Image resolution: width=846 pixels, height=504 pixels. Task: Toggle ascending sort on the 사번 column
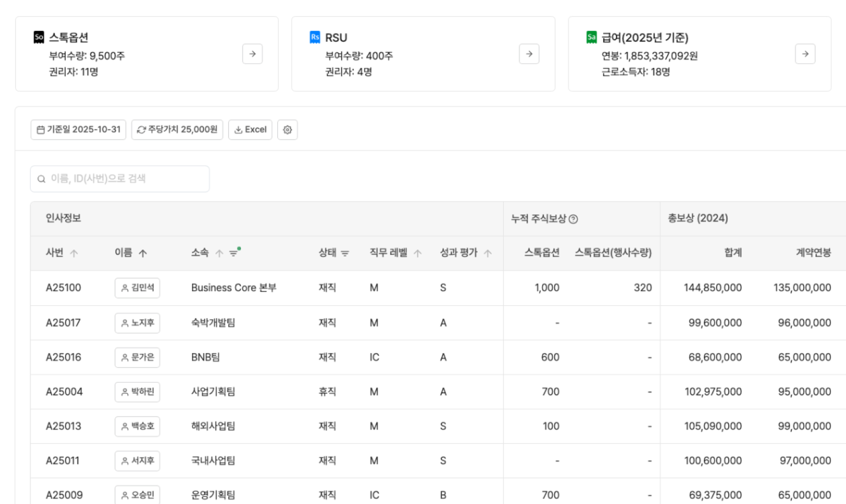74,253
